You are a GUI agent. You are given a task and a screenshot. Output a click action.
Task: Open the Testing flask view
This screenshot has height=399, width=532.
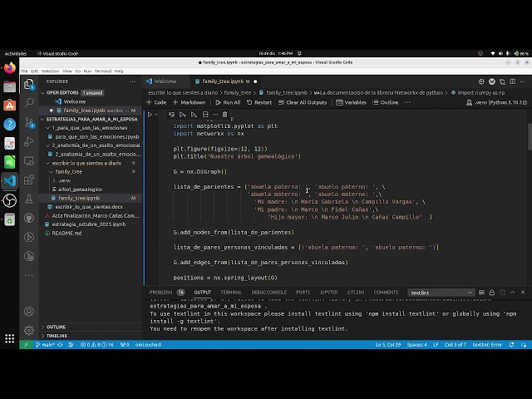[x=29, y=199]
